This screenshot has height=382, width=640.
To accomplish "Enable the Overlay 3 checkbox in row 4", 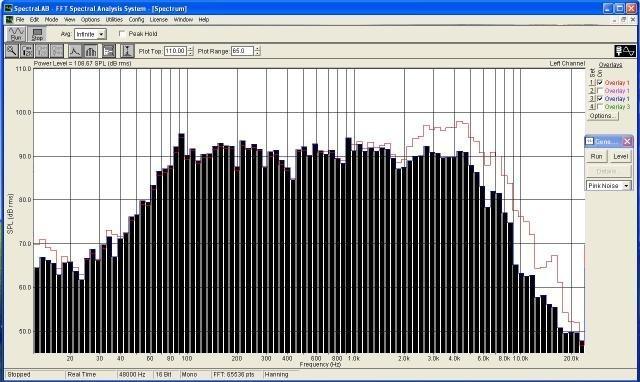I will (x=600, y=107).
